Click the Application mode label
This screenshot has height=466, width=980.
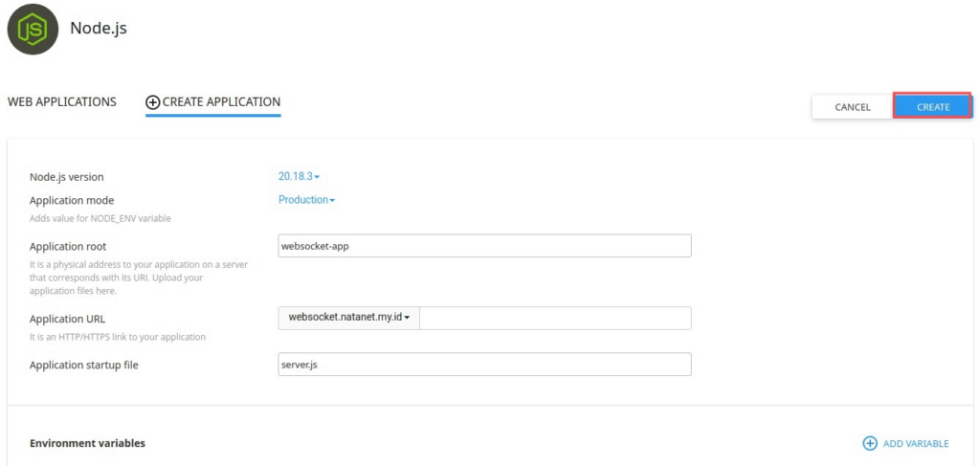72,201
